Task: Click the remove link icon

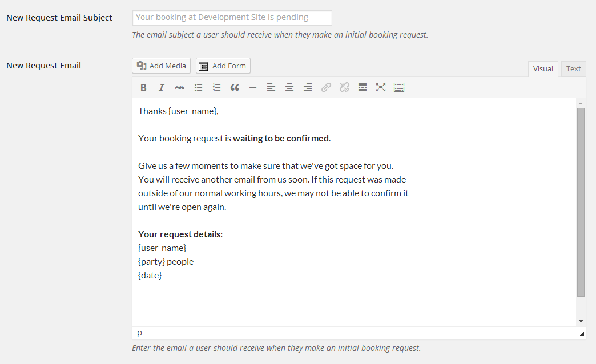Action: 344,87
